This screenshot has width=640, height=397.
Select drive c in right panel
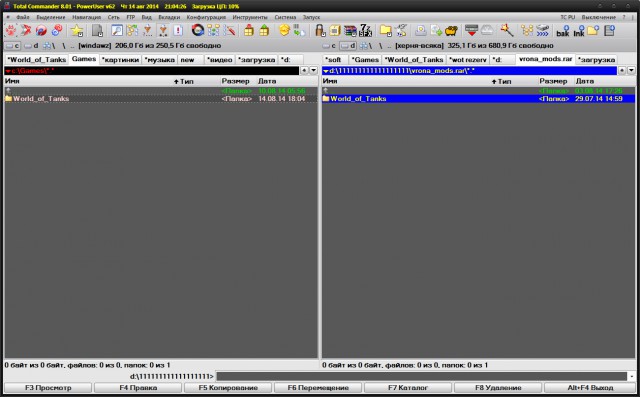pos(329,46)
